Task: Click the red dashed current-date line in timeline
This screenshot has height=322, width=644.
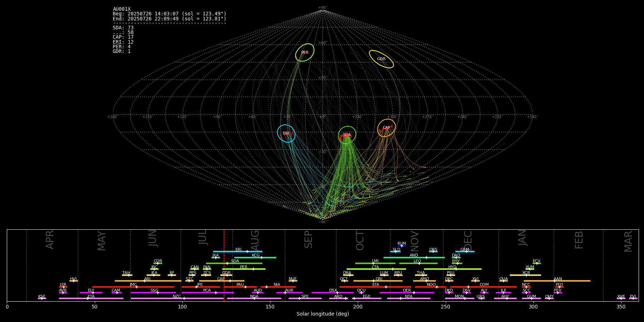Action: coord(224,265)
